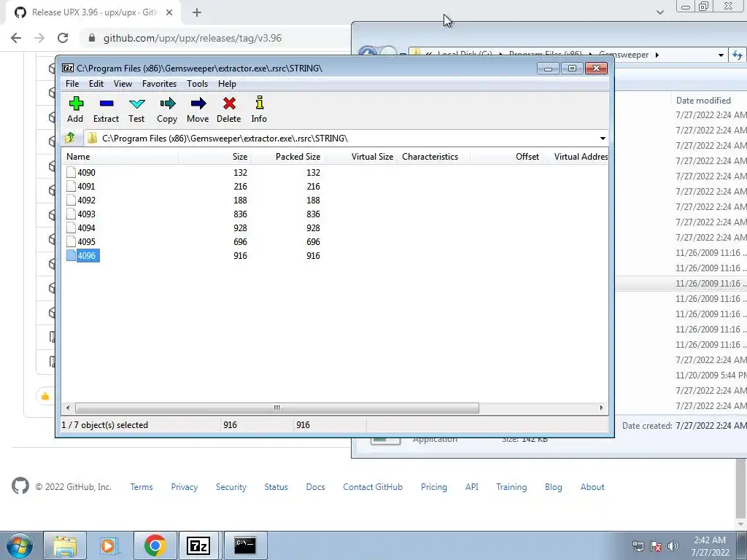Image resolution: width=747 pixels, height=560 pixels.
Task: Expand the Explorer address bar dropdown
Action: [721, 55]
